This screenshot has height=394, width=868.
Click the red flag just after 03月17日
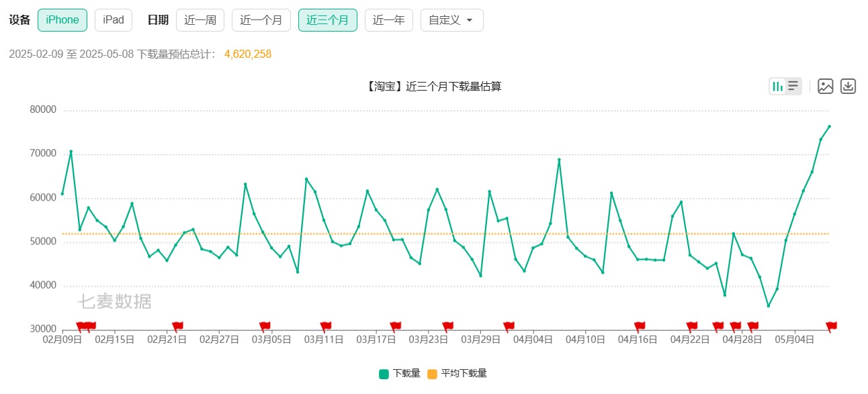(x=395, y=326)
